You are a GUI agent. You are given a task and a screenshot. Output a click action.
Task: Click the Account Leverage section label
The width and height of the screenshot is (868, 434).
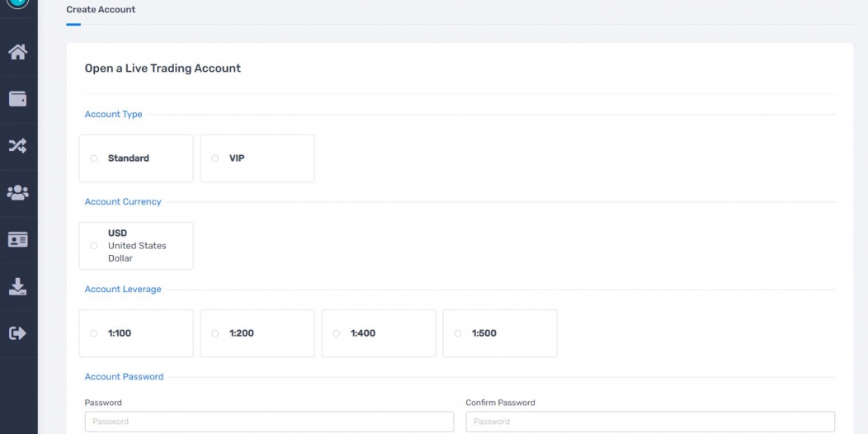(x=123, y=289)
